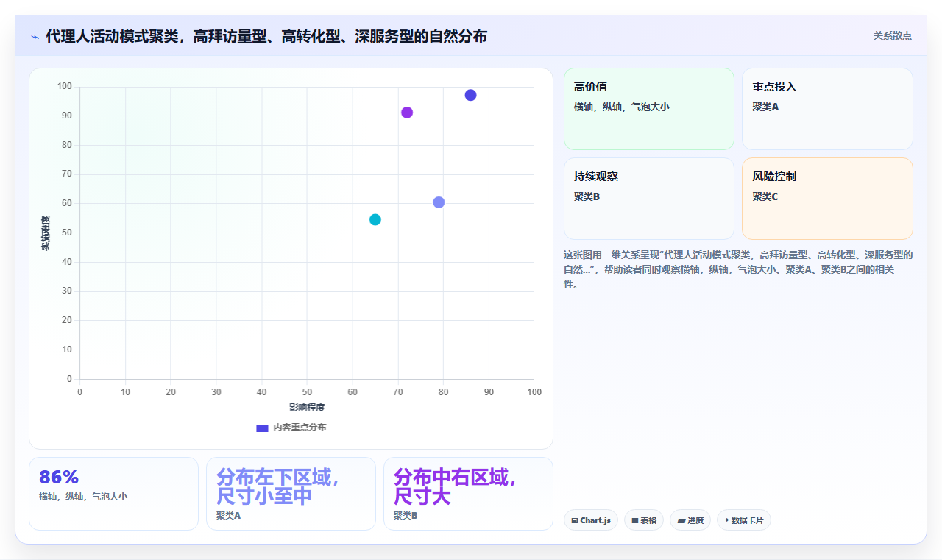942x560 pixels.
Task: Open the 风险控制 card
Action: click(827, 199)
